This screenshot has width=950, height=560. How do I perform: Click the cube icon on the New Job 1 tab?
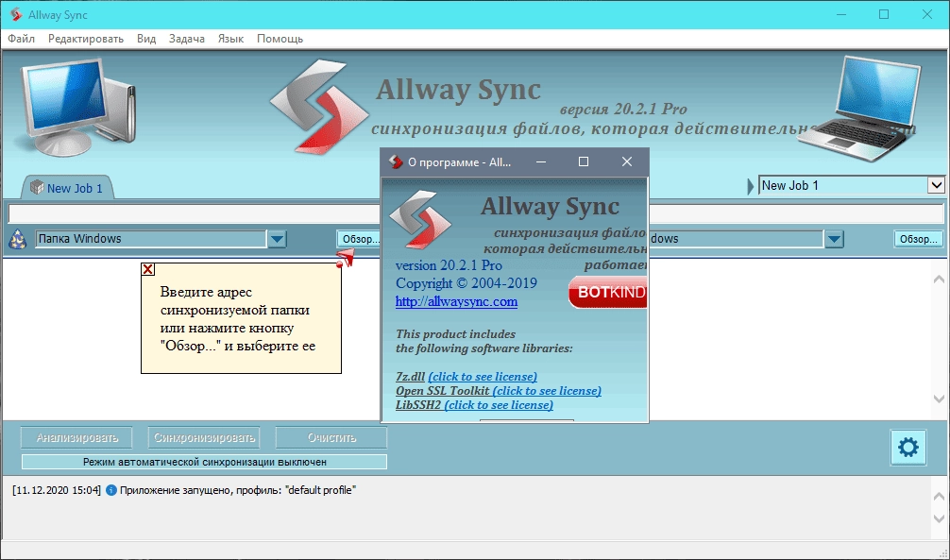click(x=36, y=187)
